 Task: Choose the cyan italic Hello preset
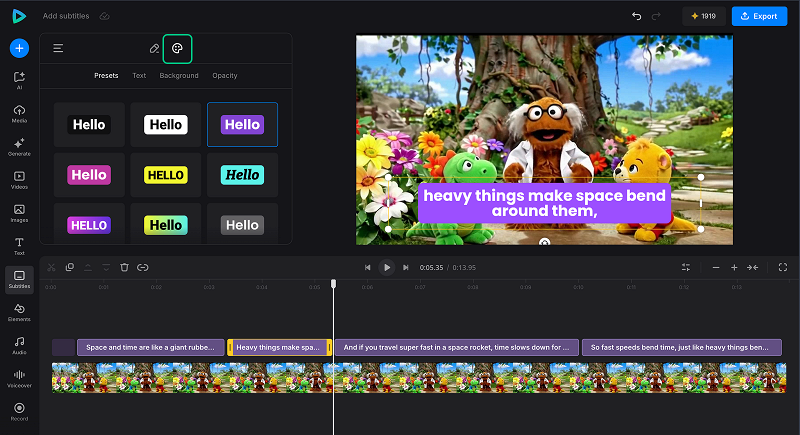click(242, 175)
